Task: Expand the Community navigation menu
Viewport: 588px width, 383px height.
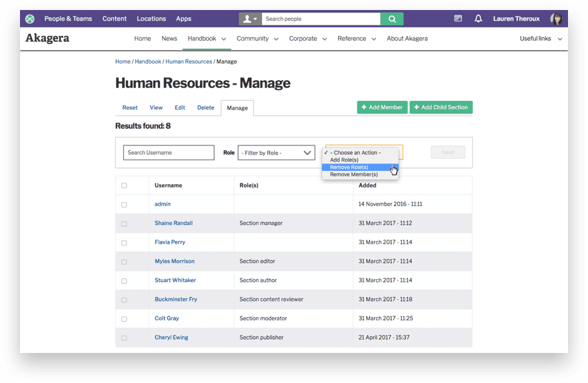Action: pyautogui.click(x=257, y=39)
